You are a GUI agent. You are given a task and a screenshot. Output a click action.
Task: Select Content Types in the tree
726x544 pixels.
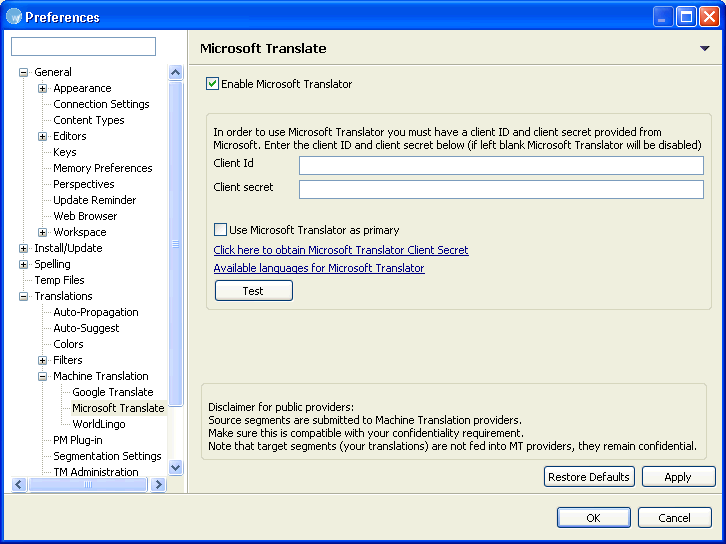coord(88,120)
